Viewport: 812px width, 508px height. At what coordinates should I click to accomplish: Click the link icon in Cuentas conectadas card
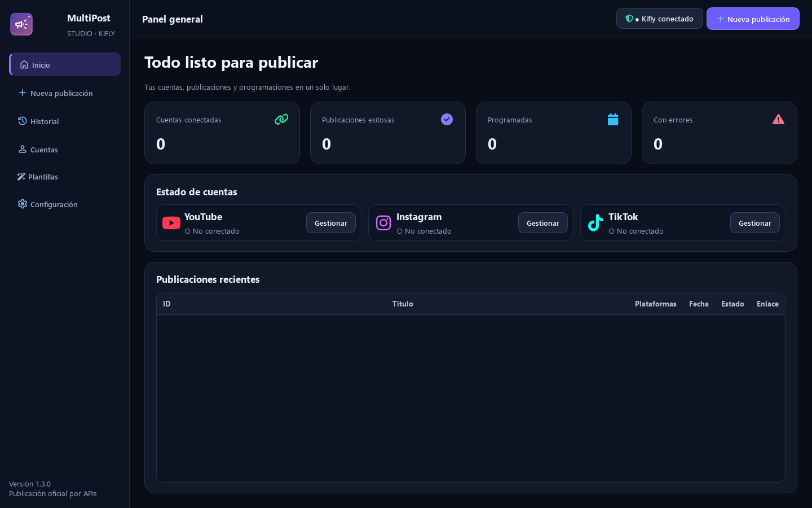(281, 119)
